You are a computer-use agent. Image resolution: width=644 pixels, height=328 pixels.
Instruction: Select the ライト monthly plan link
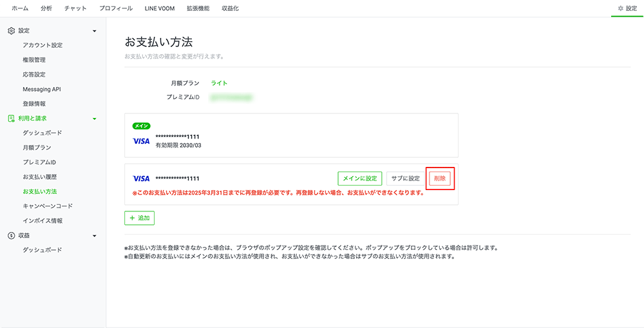pos(219,83)
